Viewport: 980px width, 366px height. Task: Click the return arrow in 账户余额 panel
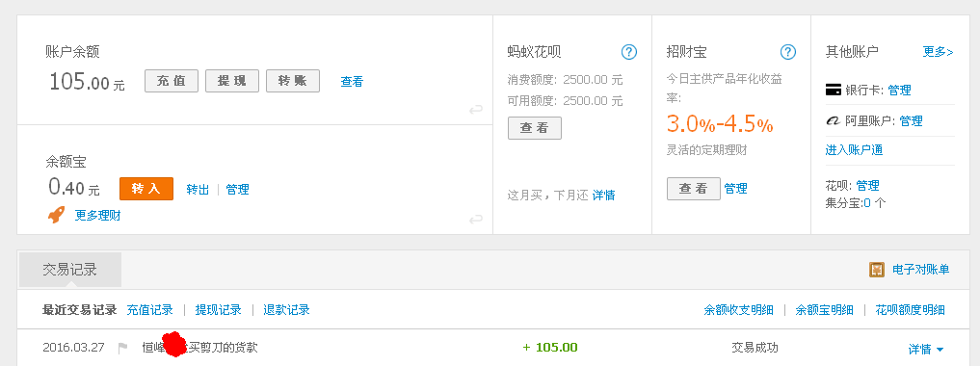click(x=476, y=110)
